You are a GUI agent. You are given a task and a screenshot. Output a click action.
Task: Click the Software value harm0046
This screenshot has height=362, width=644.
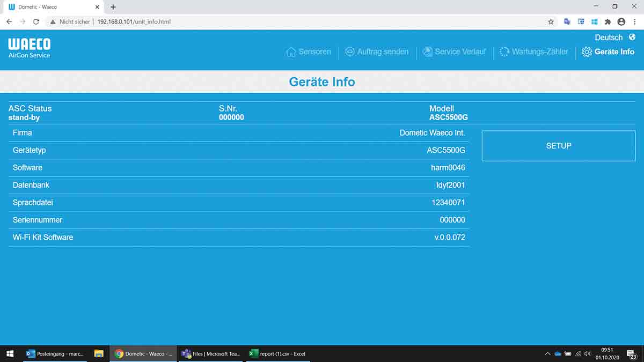click(x=448, y=167)
